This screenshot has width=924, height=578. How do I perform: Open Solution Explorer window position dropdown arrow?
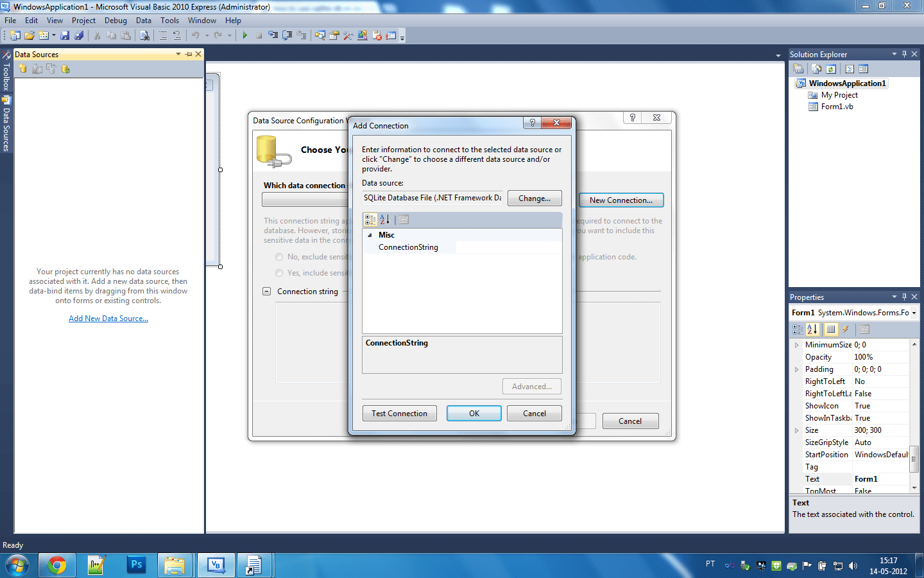point(894,55)
